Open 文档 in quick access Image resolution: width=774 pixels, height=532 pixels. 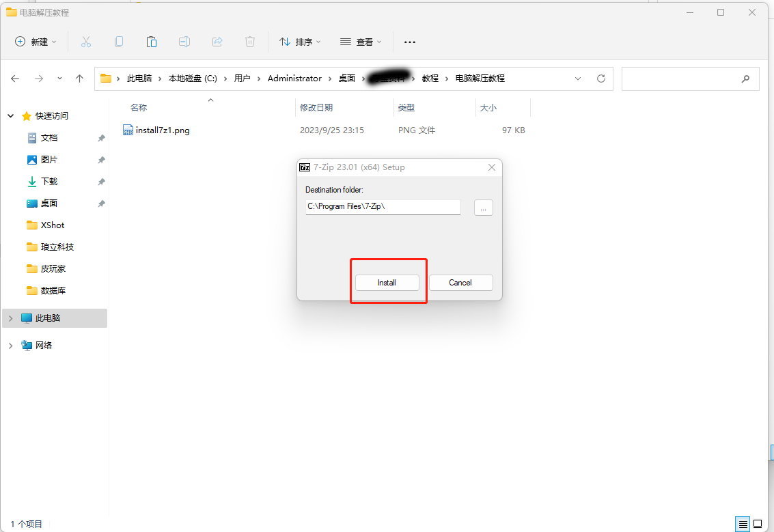(x=49, y=138)
